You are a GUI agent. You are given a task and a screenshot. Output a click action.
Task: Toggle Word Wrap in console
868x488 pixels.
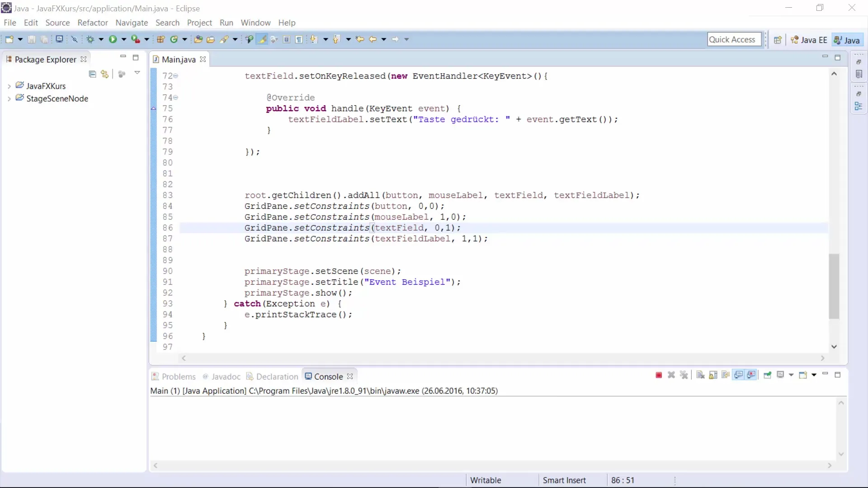tap(726, 375)
